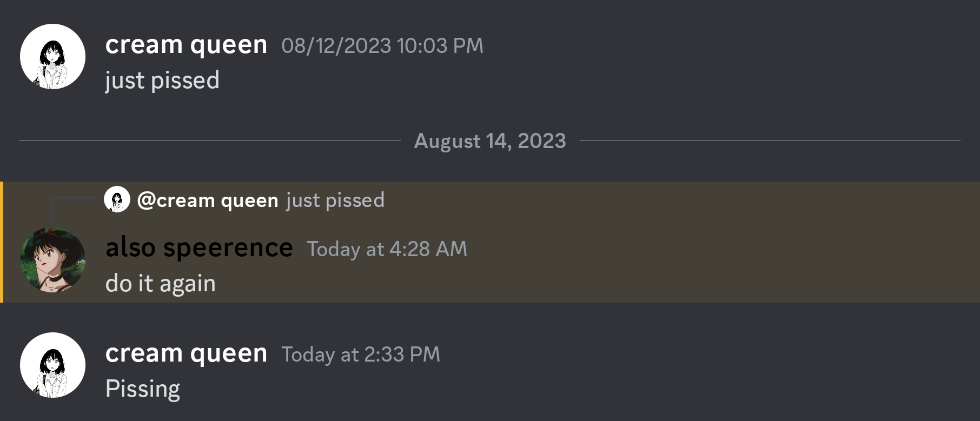Open also speerence's avatar picture
Image resolution: width=980 pixels, height=421 pixels.
click(52, 260)
